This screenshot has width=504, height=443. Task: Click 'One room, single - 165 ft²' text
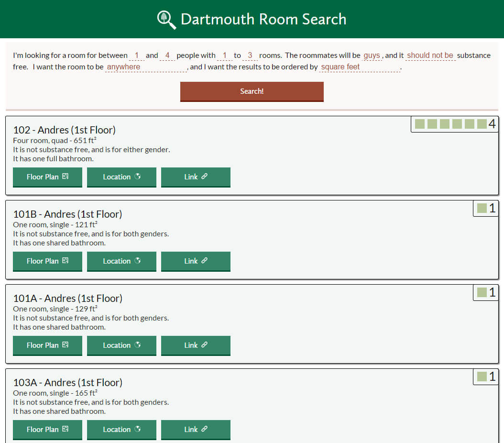click(55, 393)
